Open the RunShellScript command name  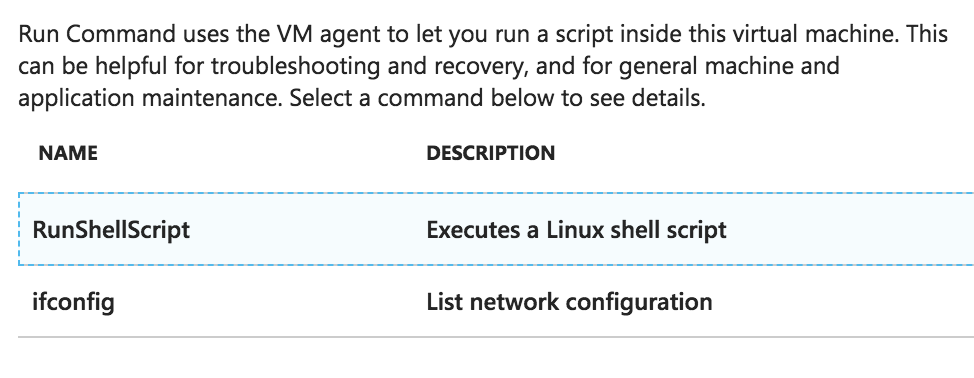pyautogui.click(x=111, y=230)
